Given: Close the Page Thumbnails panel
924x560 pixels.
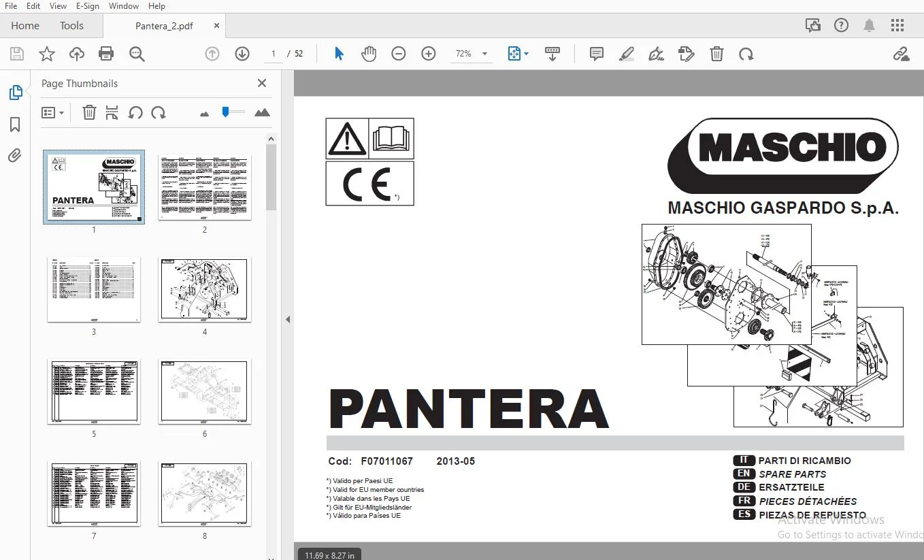Looking at the screenshot, I should [262, 83].
